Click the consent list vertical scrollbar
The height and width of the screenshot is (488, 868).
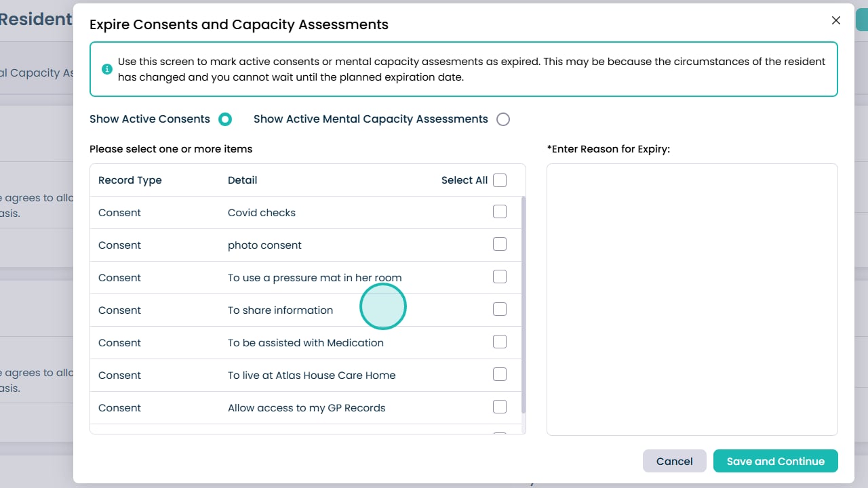(x=523, y=305)
